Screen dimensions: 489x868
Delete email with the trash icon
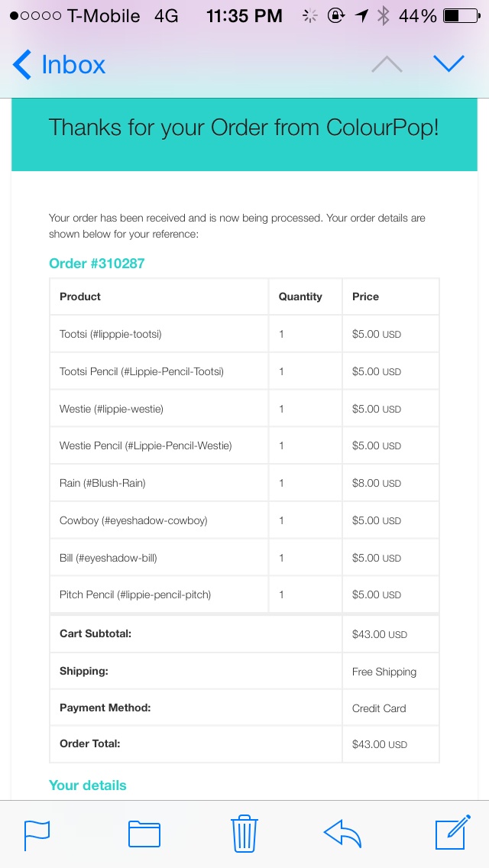click(244, 833)
